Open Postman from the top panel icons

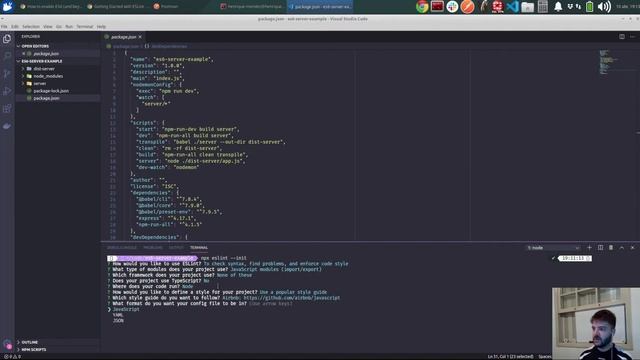467,7
